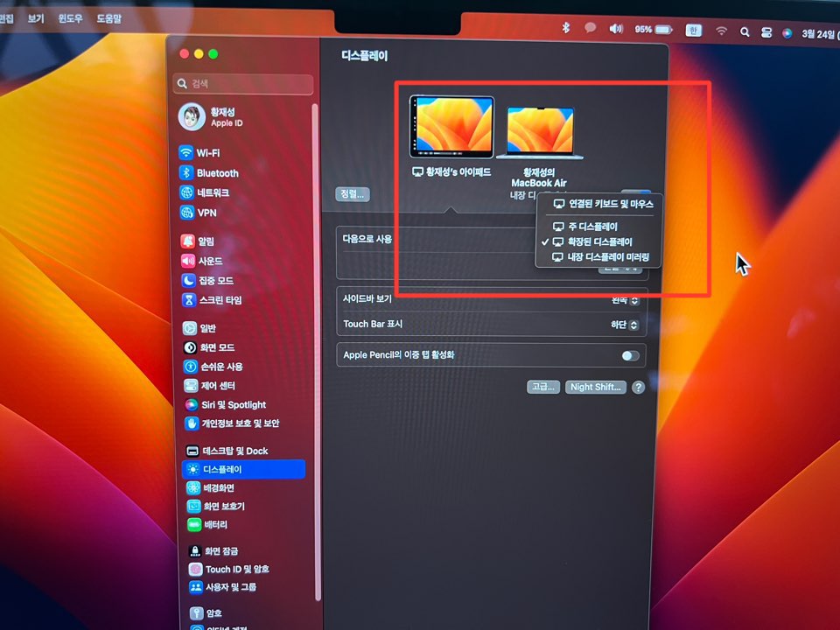Select the iPad display thumbnail
The image size is (840, 630).
point(451,127)
